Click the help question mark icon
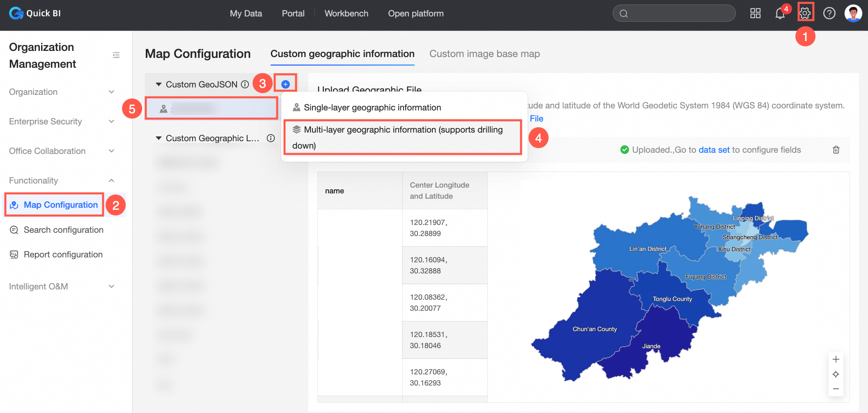 click(x=829, y=13)
